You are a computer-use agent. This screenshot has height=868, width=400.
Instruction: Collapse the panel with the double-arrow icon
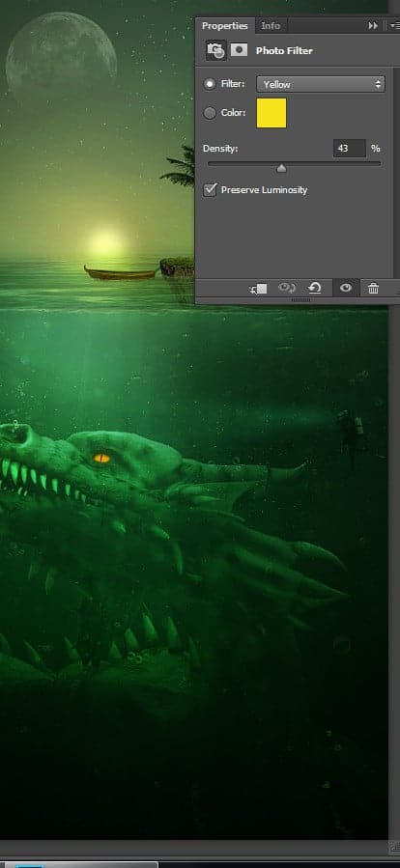click(x=373, y=25)
